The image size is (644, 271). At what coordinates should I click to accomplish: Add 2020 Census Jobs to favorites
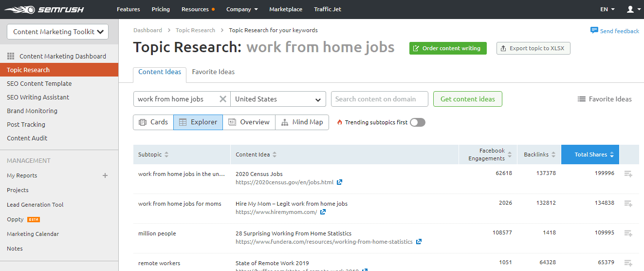[628, 174]
